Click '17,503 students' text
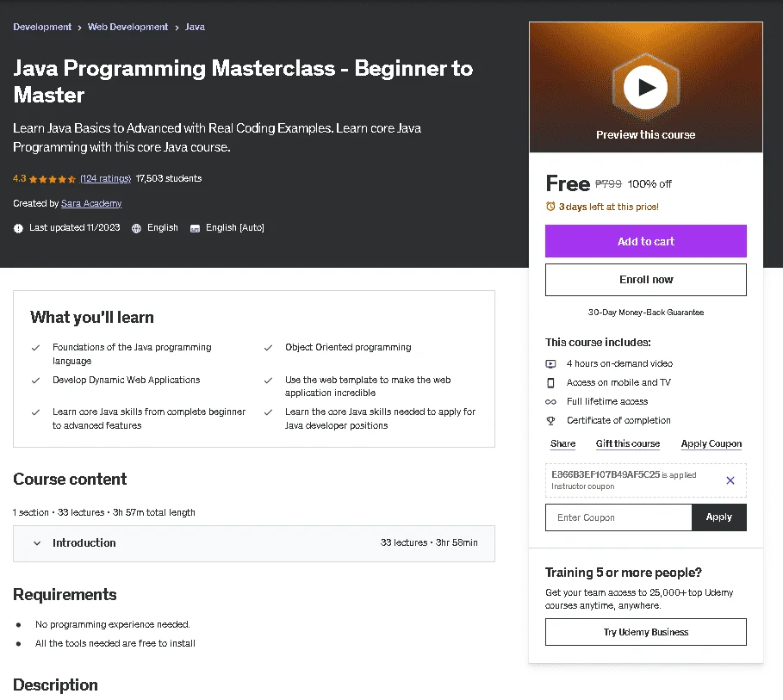 (x=169, y=179)
